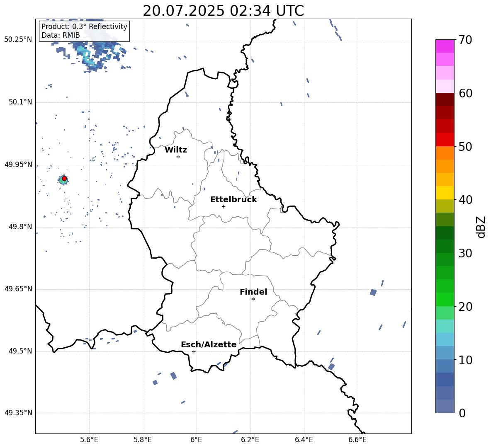Click the 5.8°E longitude tick label
Viewport: 491px width, 448px height.
coord(143,440)
